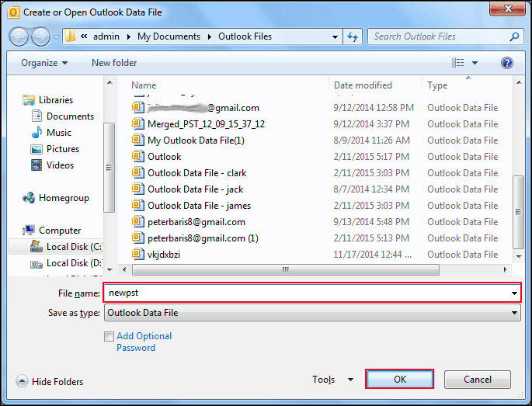The width and height of the screenshot is (532, 406).
Task: Click the Videos filmstrip icon
Action: (37, 165)
